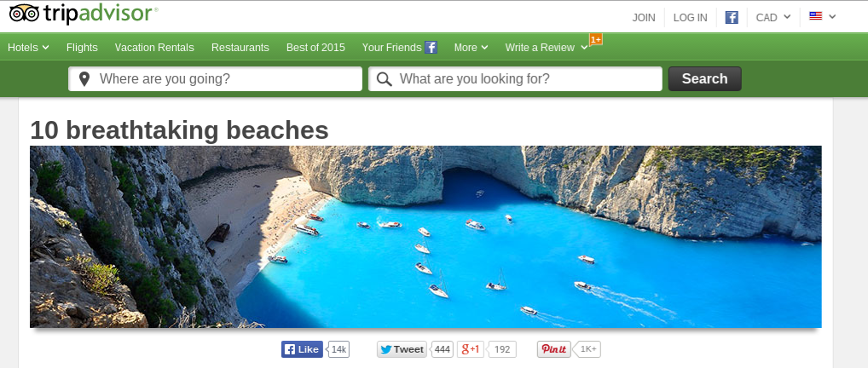This screenshot has width=868, height=368.
Task: Select Best of 2015 in navigation
Action: [x=315, y=48]
